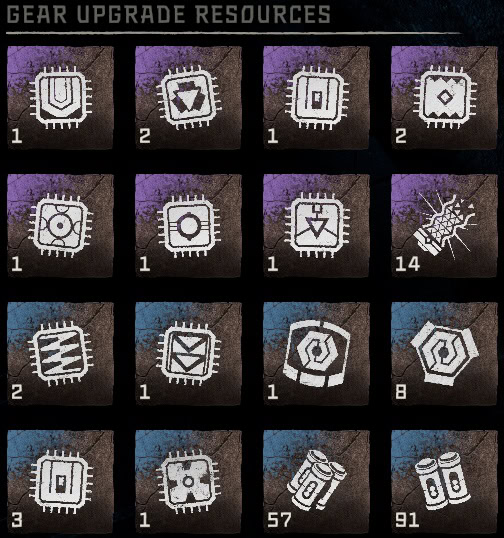Image resolution: width=504 pixels, height=538 pixels.
Task: Select the purple shield coil resource tile
Action: coord(60,98)
